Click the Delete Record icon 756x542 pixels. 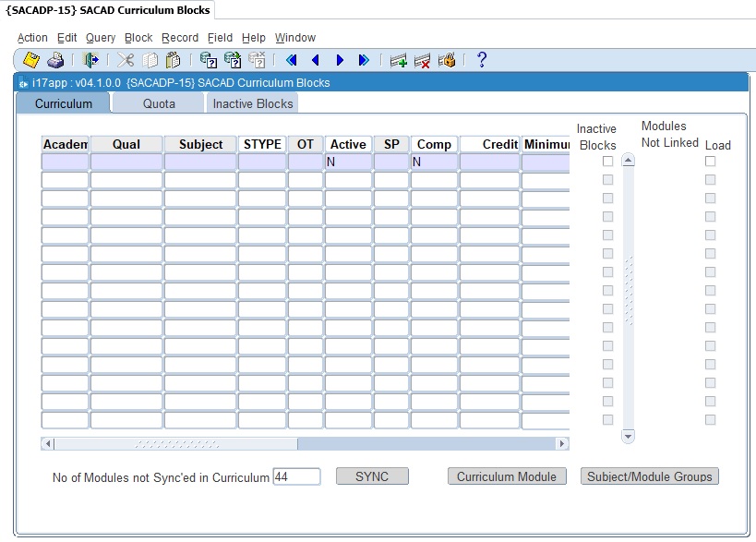(423, 60)
